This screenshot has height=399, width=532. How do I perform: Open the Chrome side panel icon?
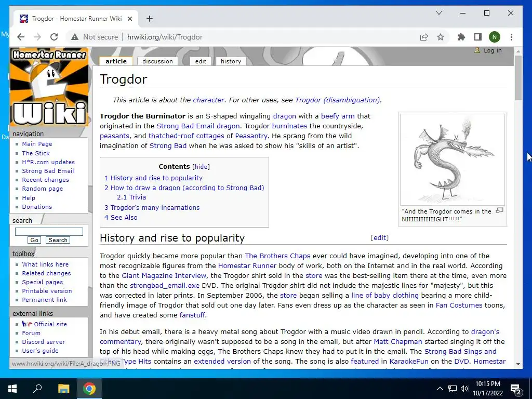pos(478,37)
